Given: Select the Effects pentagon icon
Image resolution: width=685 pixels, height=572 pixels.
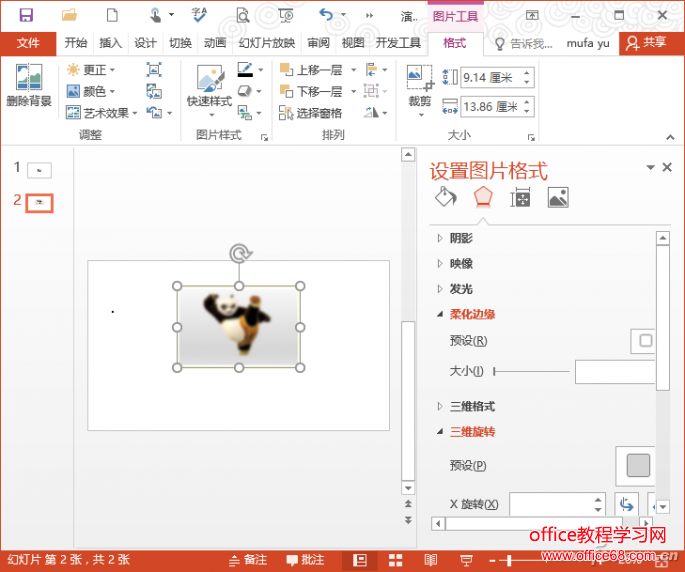Looking at the screenshot, I should pos(483,197).
